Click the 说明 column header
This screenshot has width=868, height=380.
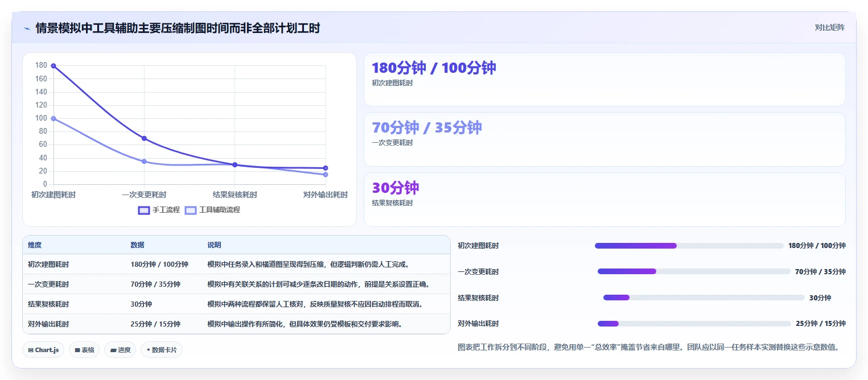[x=214, y=245]
